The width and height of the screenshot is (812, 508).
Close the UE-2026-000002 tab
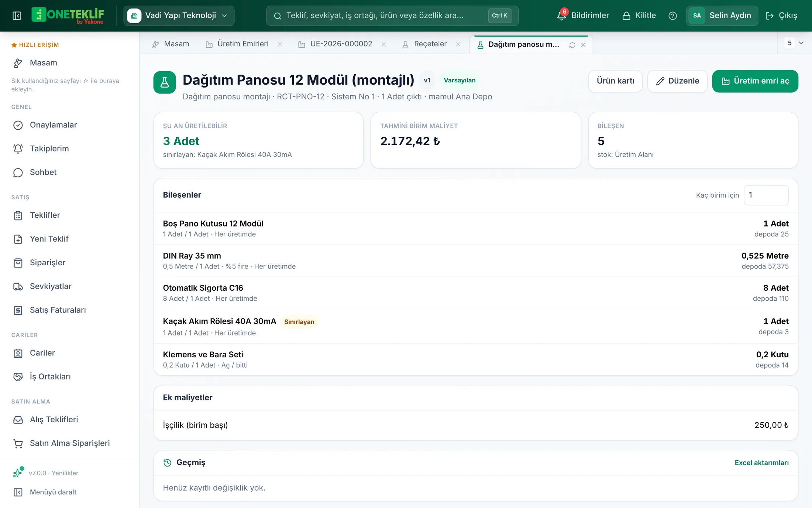pyautogui.click(x=383, y=44)
